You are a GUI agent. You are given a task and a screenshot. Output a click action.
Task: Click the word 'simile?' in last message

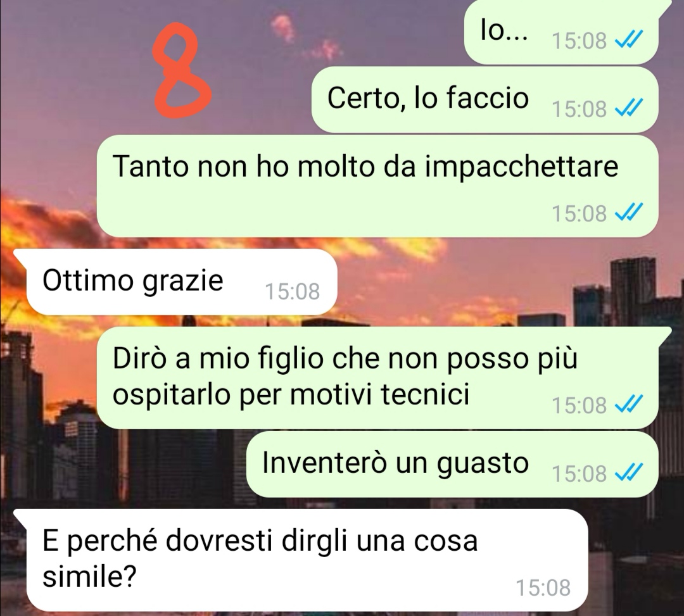tap(89, 576)
